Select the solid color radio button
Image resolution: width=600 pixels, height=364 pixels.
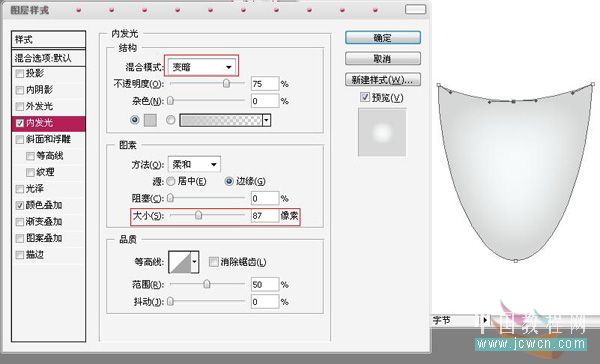coord(134,120)
